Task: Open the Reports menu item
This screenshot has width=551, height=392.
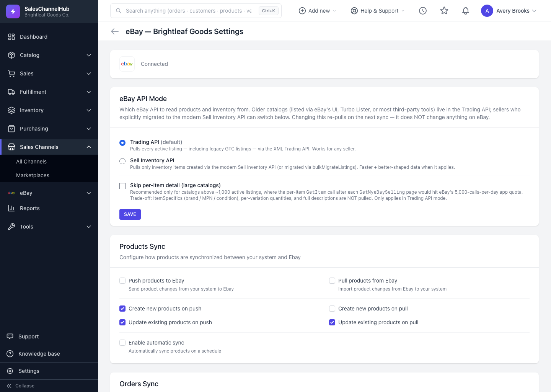Action: (49, 208)
